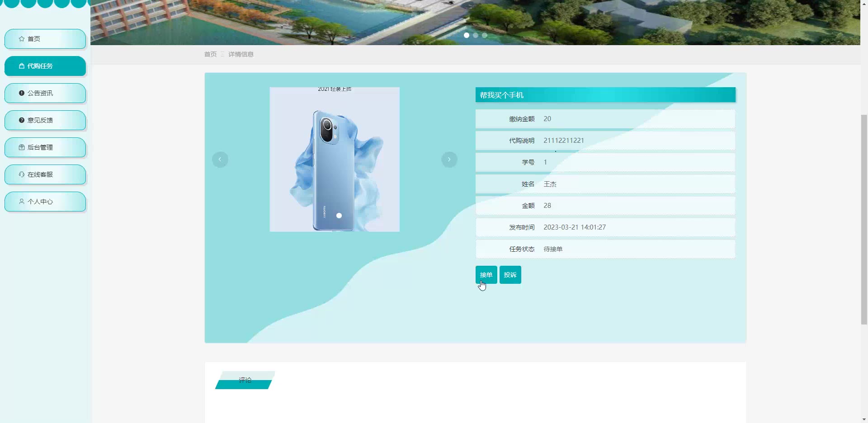
Task: Click the star icon beside 首页
Action: (x=21, y=39)
